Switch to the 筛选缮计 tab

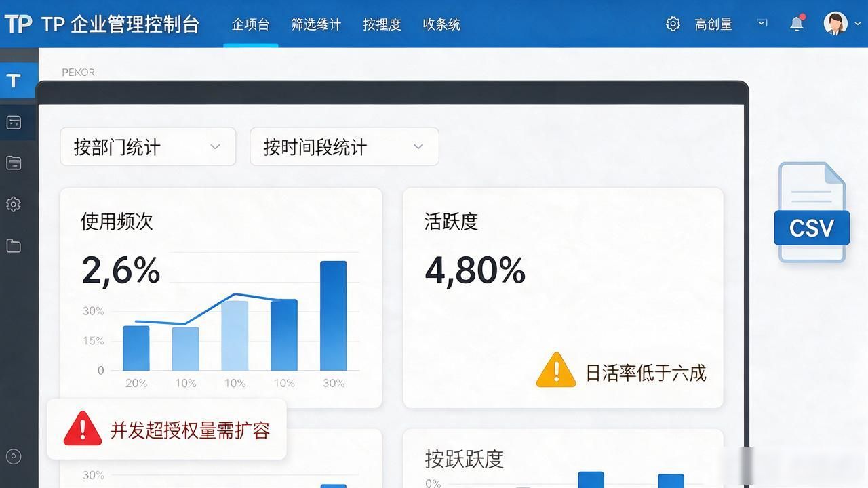316,24
